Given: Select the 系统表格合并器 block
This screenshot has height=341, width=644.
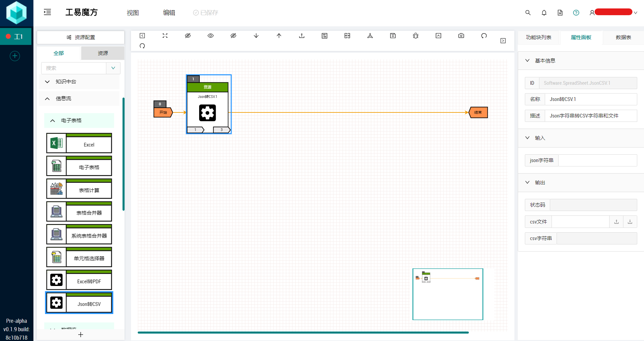Looking at the screenshot, I should tap(79, 234).
